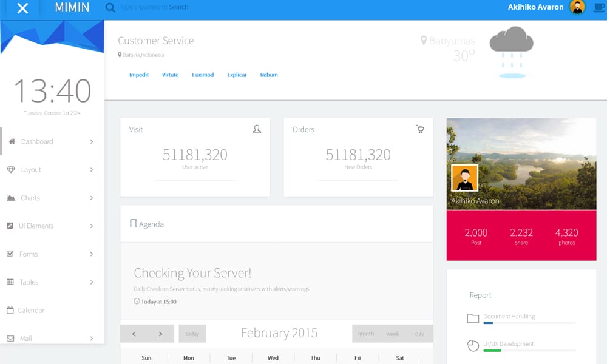Switch calendar to day view

pyautogui.click(x=419, y=333)
